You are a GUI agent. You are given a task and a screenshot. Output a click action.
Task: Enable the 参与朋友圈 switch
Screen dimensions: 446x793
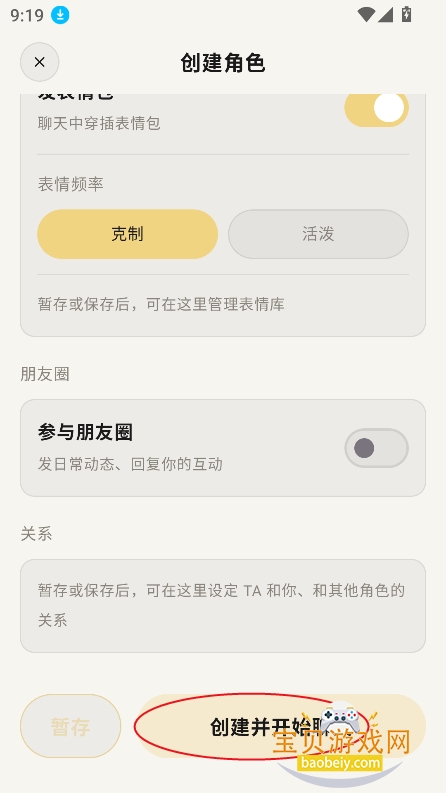[376, 448]
